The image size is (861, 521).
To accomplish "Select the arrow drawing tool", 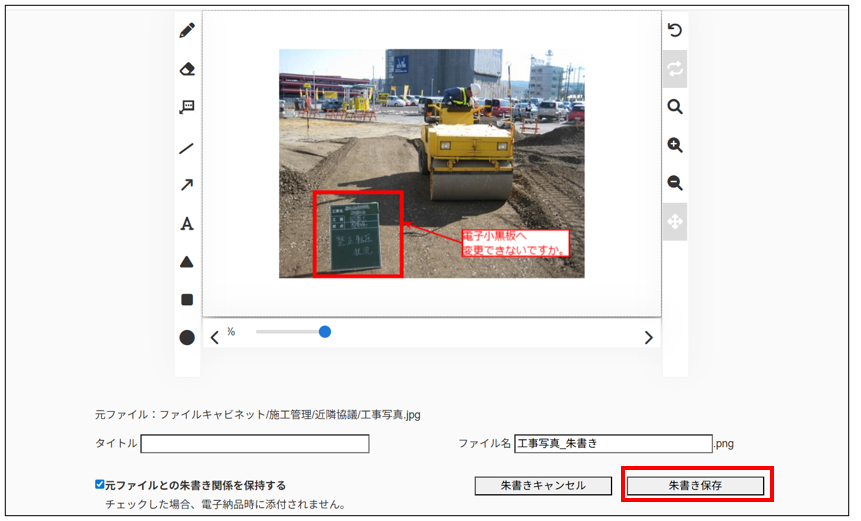I will tap(187, 185).
